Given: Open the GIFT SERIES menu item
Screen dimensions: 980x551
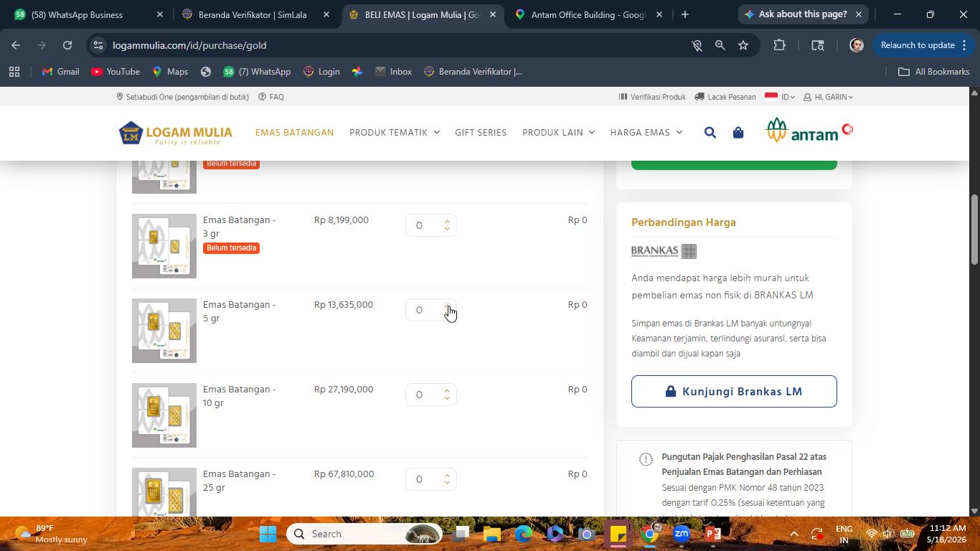Looking at the screenshot, I should 481,133.
